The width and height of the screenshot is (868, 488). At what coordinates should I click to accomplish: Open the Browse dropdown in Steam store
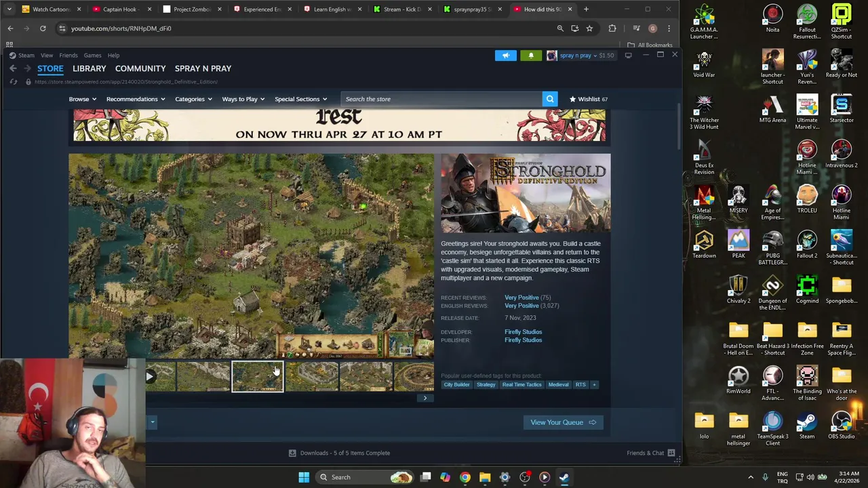point(83,99)
